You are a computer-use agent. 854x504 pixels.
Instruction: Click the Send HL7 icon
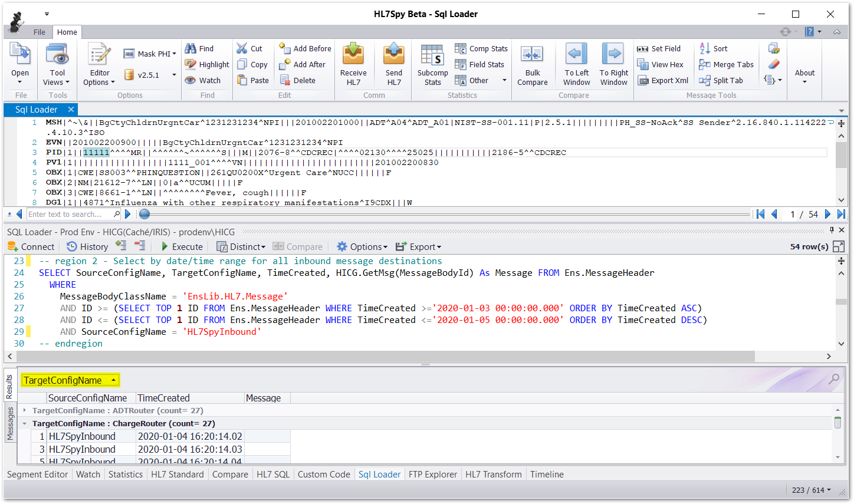pyautogui.click(x=394, y=54)
